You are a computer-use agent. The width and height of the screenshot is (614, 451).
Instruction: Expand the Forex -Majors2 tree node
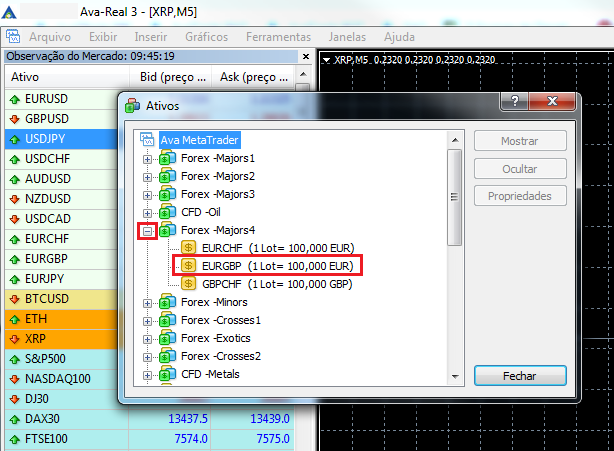tap(147, 177)
